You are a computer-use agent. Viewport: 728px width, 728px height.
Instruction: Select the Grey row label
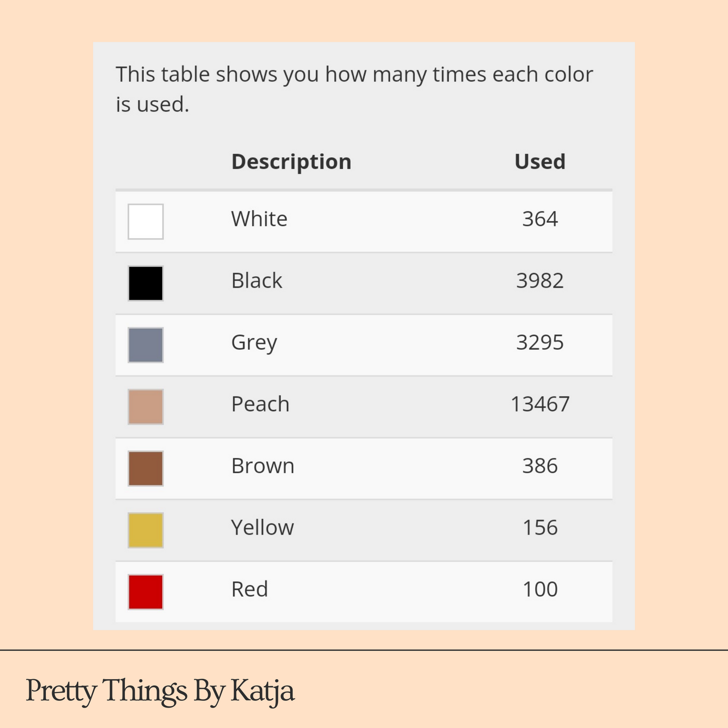(254, 343)
